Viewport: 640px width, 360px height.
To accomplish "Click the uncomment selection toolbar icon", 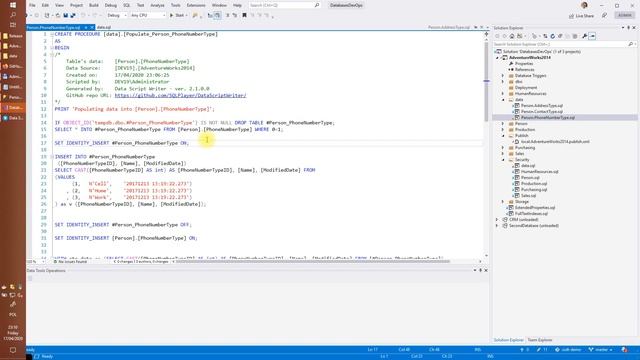I will [235, 16].
